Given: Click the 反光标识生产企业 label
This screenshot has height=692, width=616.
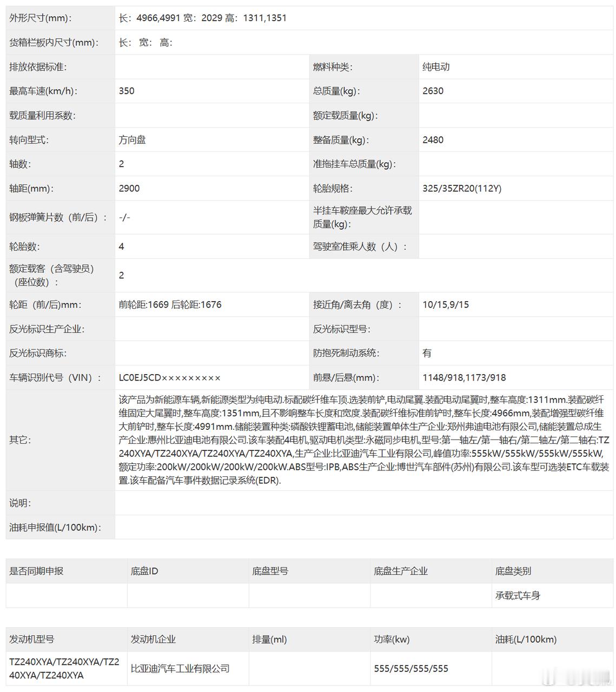Looking at the screenshot, I should [x=47, y=329].
